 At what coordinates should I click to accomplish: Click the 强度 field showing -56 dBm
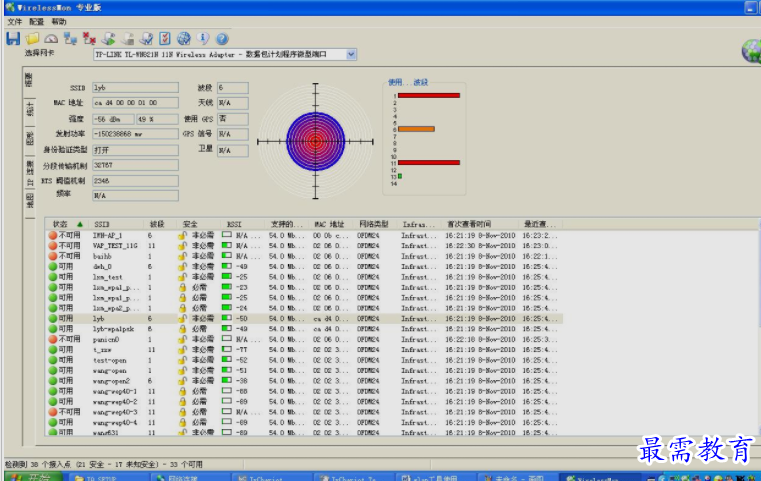113,119
